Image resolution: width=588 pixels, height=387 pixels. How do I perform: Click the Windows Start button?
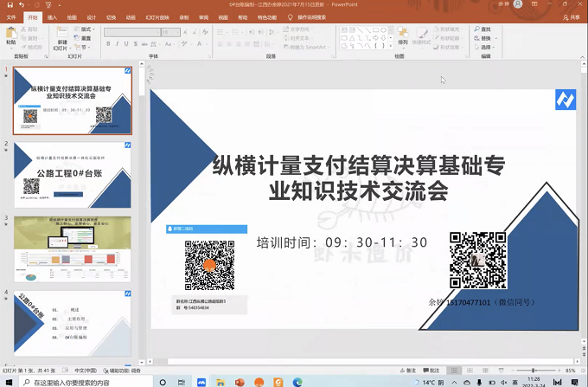(x=9, y=382)
